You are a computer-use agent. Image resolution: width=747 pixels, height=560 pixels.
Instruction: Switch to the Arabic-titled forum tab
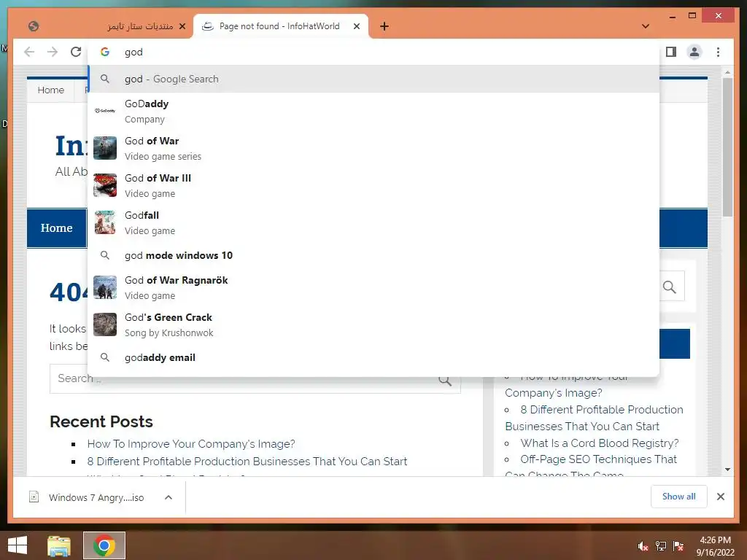(x=107, y=26)
